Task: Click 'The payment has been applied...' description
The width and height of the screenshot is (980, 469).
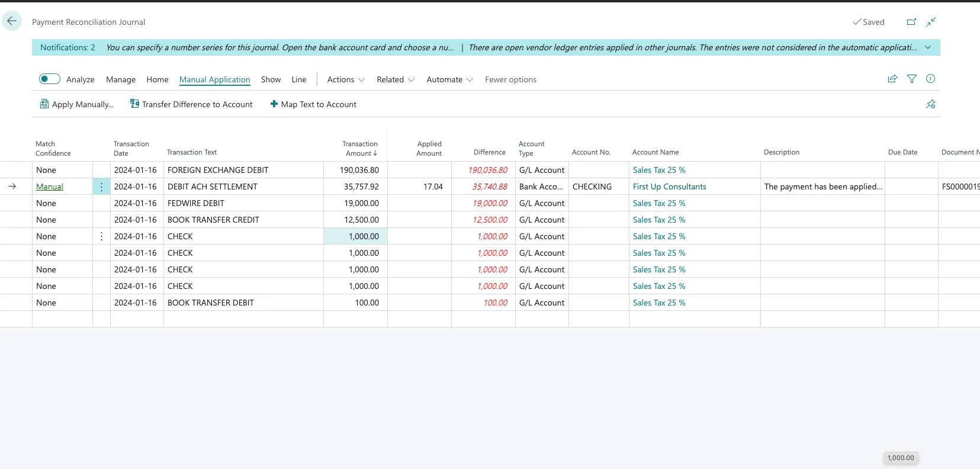Action: (823, 187)
